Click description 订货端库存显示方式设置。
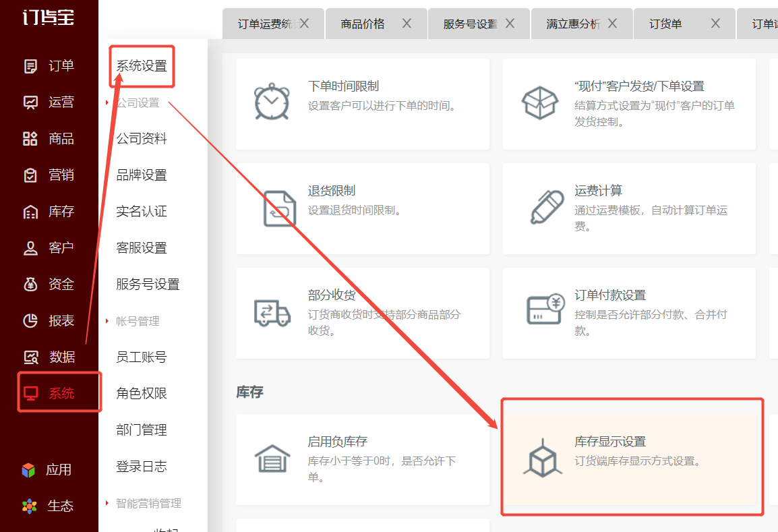The height and width of the screenshot is (532, 778). coord(638,461)
